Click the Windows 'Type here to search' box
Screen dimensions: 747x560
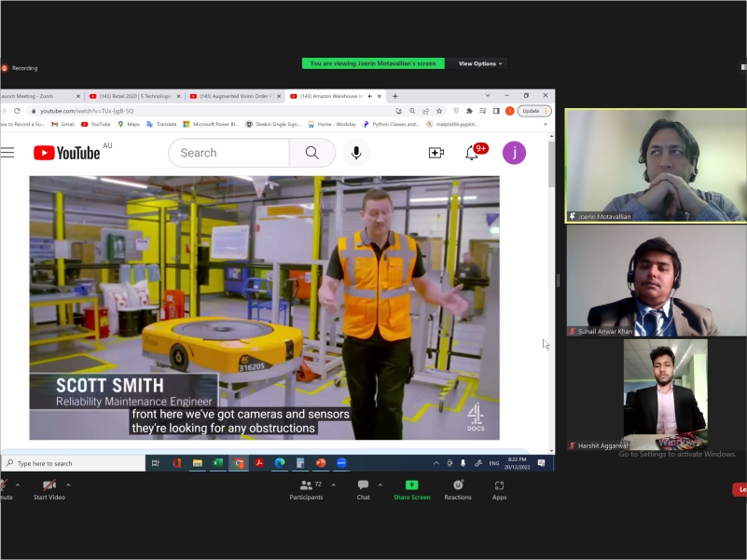[73, 463]
